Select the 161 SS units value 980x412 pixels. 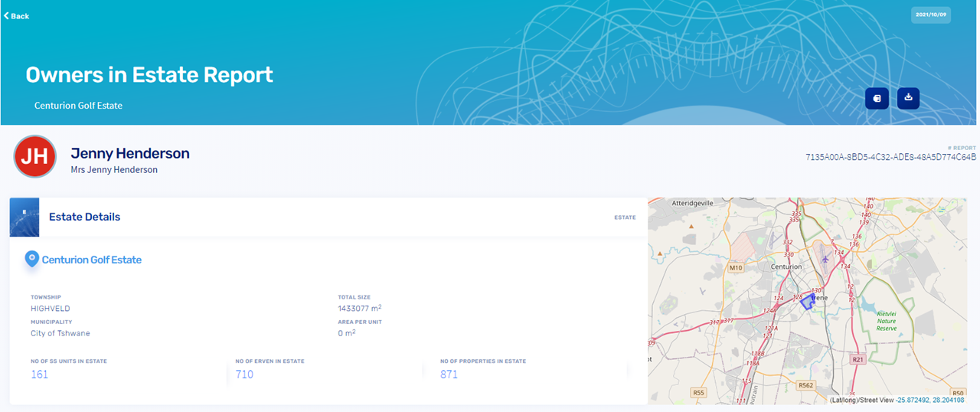(x=39, y=374)
